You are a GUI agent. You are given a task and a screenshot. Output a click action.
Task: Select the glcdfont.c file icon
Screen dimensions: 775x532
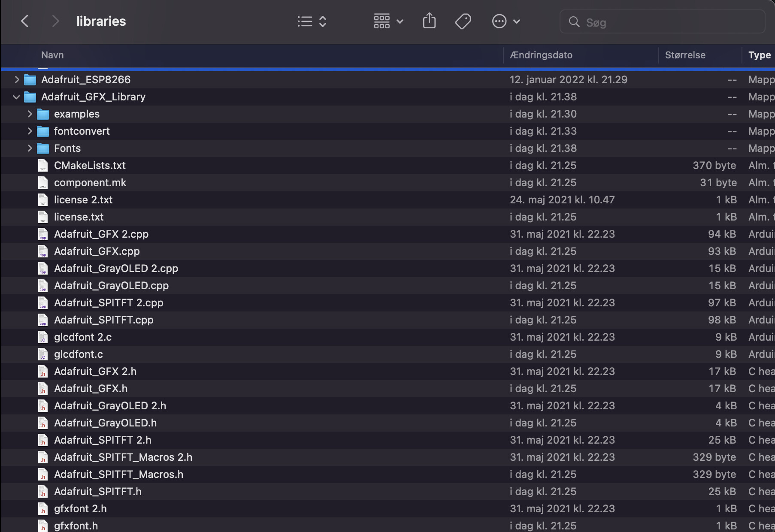point(43,354)
